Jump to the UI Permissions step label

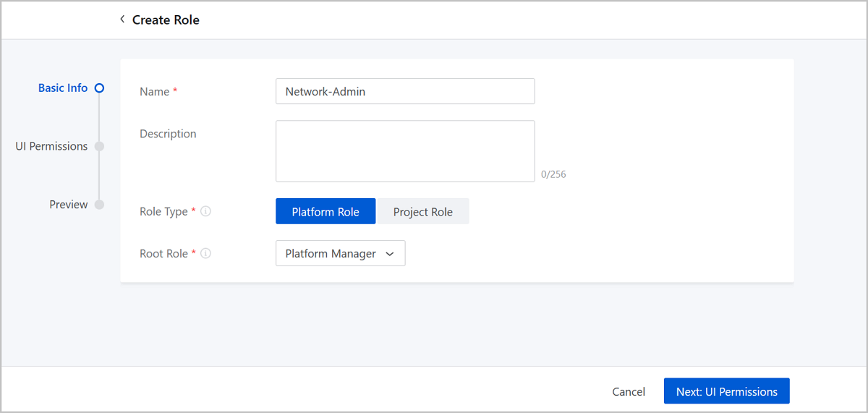(51, 146)
